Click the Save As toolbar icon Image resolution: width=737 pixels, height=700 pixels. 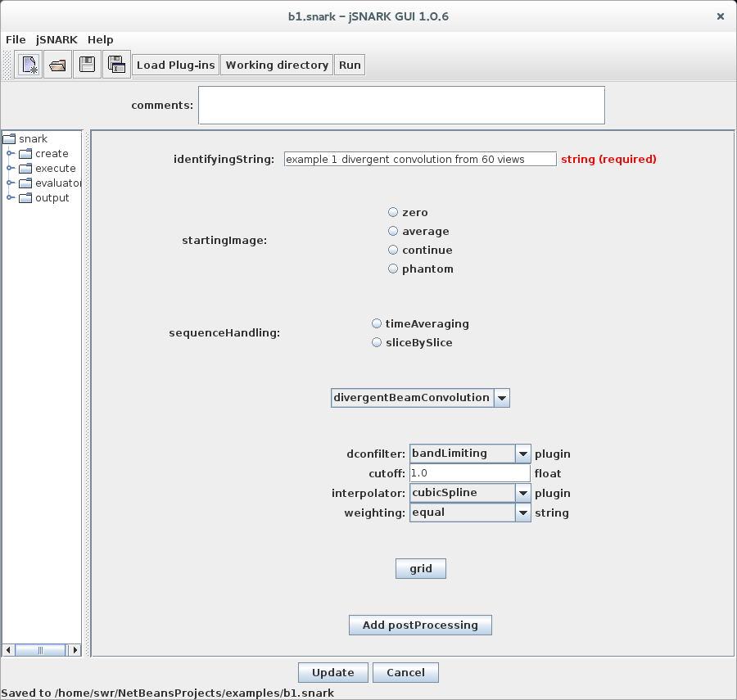tap(116, 65)
